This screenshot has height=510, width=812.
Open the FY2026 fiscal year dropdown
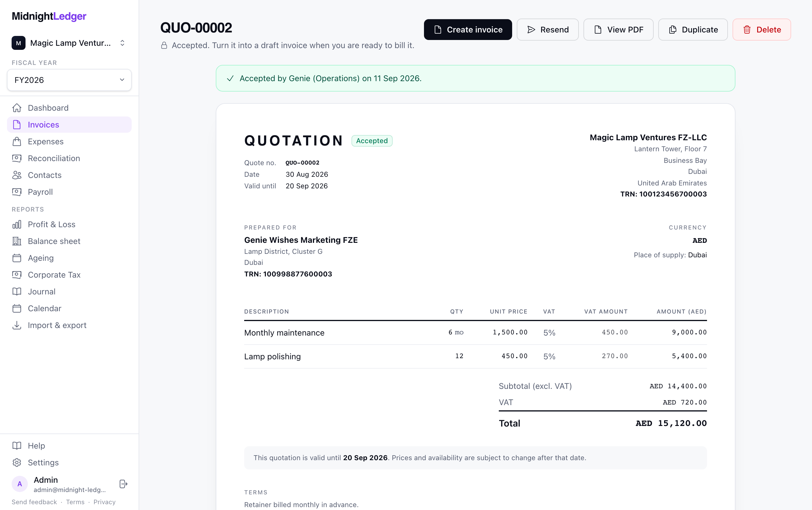(x=69, y=80)
